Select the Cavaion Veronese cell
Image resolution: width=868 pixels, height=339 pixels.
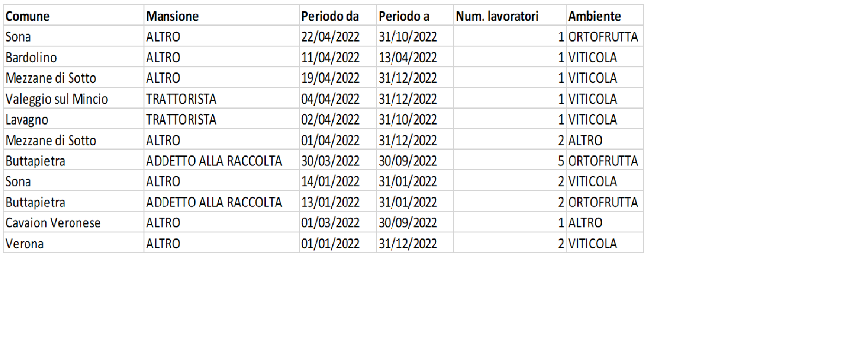click(x=73, y=223)
